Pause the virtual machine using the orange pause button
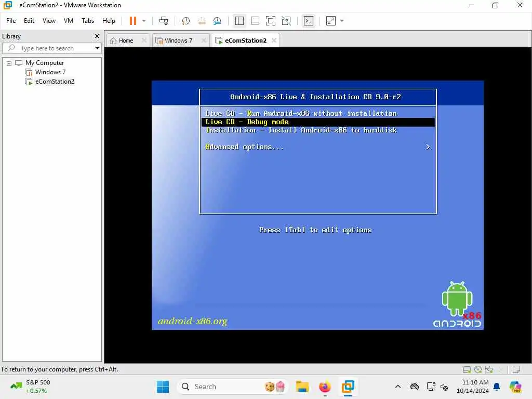Image resolution: width=532 pixels, height=399 pixels. pos(132,21)
